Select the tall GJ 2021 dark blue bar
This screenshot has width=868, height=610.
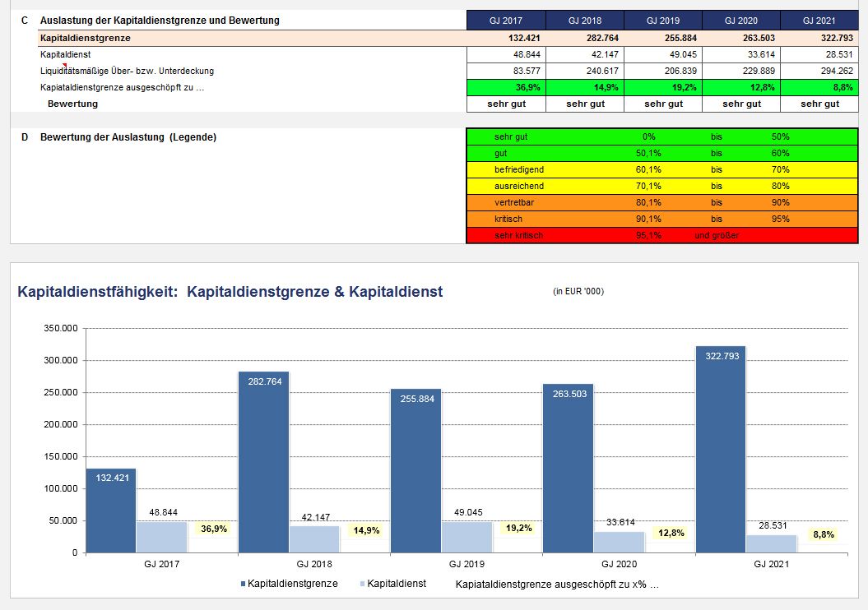tap(720, 452)
